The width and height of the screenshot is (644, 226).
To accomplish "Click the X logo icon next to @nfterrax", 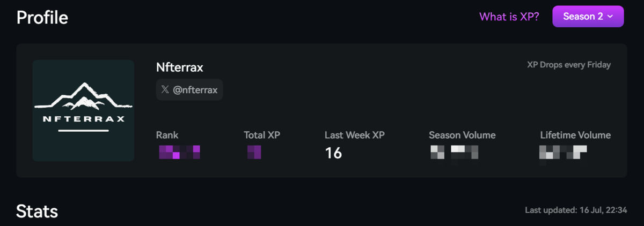I will [165, 90].
